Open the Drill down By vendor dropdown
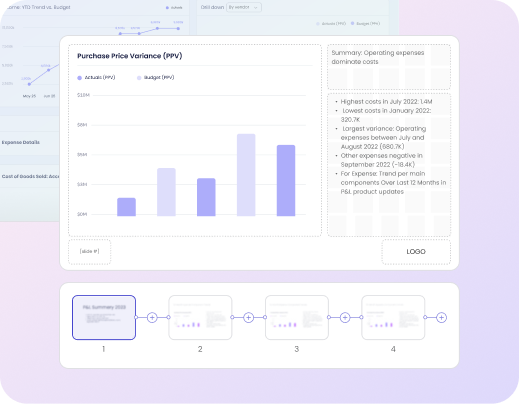 (244, 7)
